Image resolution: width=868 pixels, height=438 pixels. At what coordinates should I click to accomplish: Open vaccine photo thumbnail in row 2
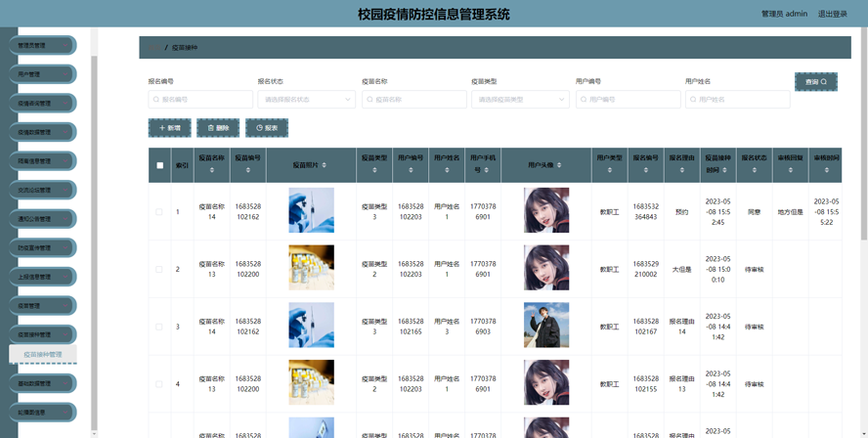pyautogui.click(x=311, y=268)
